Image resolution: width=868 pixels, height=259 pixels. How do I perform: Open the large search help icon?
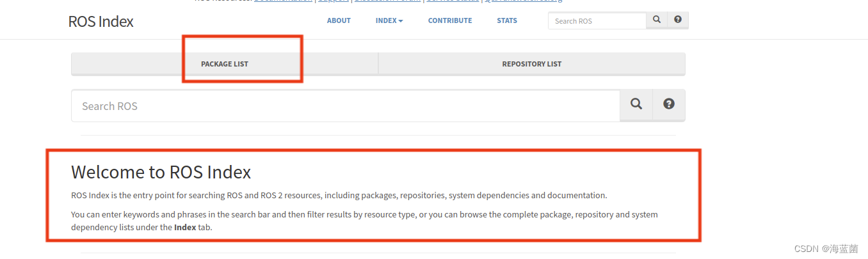click(x=669, y=106)
